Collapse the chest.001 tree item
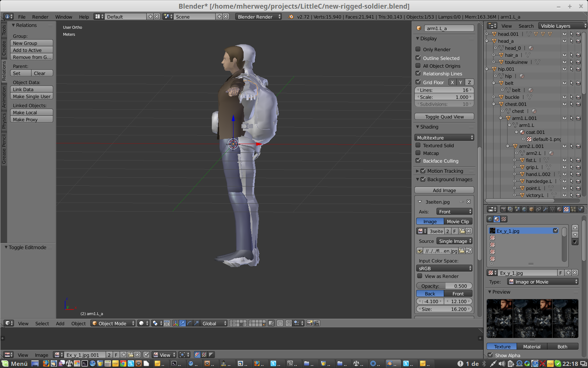Image resolution: width=588 pixels, height=368 pixels. 494,104
